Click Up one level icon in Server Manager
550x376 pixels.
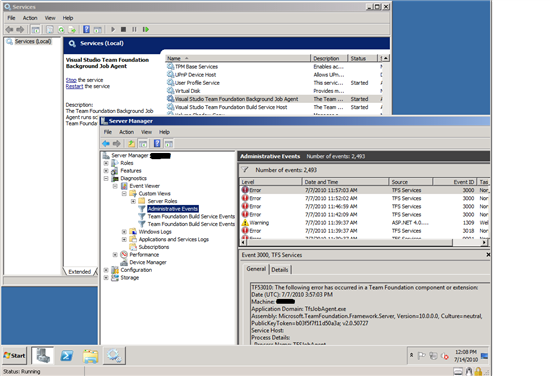tap(131, 143)
